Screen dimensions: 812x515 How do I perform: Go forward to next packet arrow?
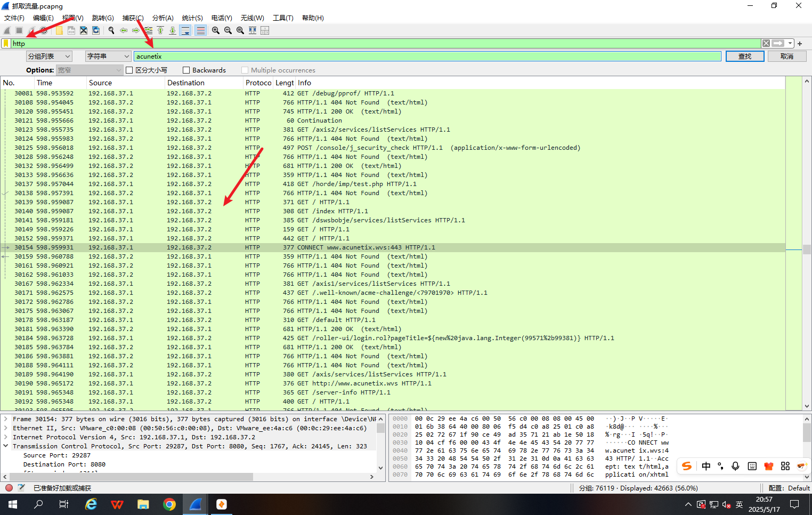pos(136,30)
